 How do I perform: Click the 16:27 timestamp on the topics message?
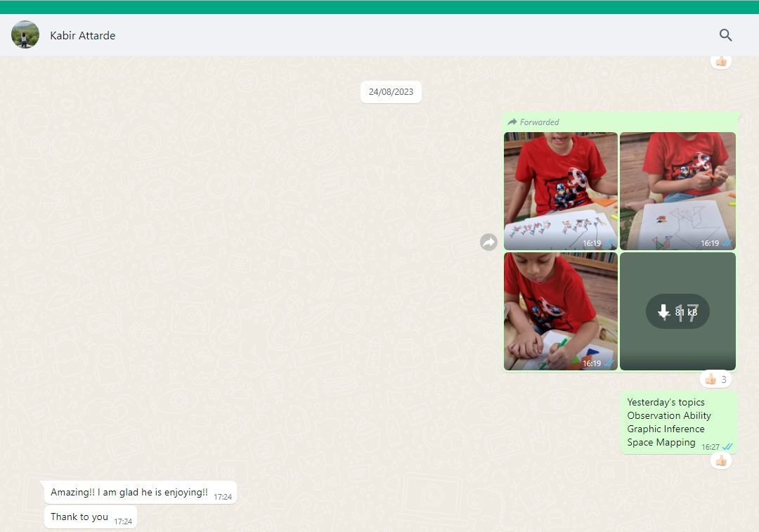(x=710, y=447)
